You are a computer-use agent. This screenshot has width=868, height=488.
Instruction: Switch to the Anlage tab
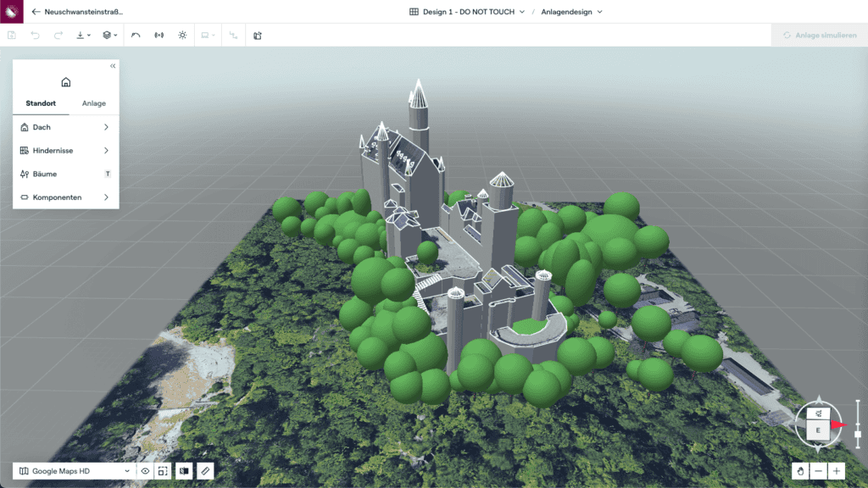coord(93,103)
